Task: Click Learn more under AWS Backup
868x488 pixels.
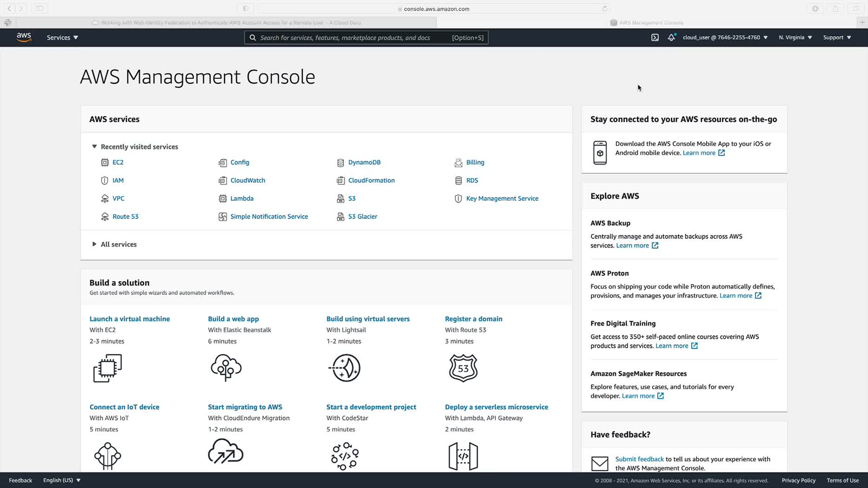Action: [x=637, y=245]
